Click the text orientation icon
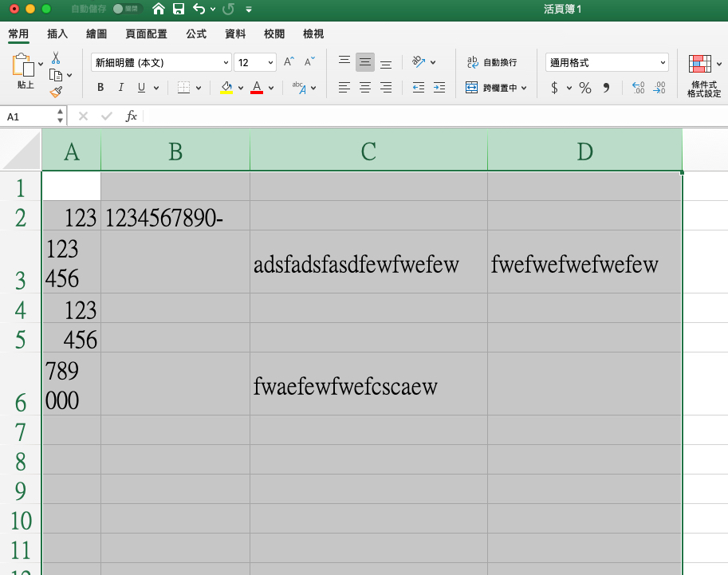 (419, 61)
